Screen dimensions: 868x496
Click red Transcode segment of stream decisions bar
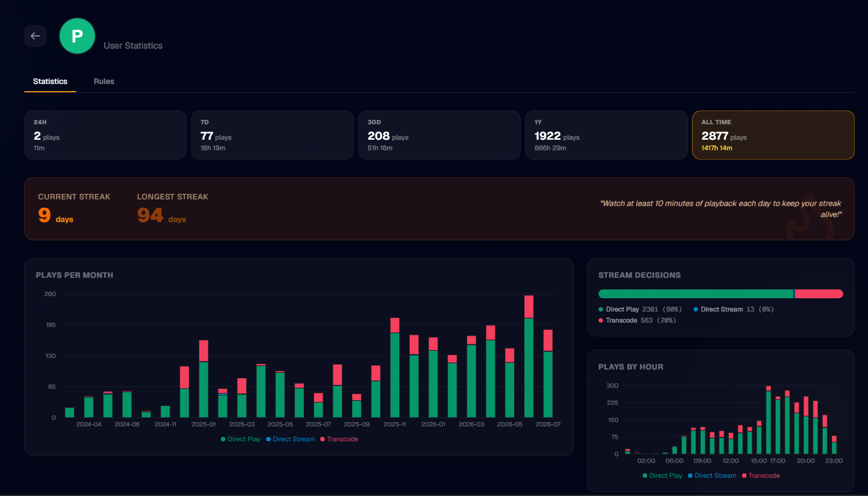pyautogui.click(x=819, y=294)
